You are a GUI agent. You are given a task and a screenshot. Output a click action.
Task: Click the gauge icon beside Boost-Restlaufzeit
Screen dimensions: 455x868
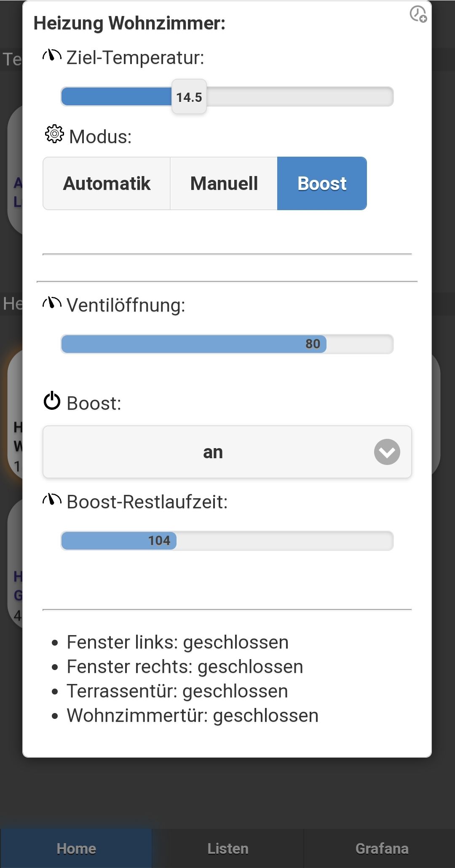click(x=52, y=500)
